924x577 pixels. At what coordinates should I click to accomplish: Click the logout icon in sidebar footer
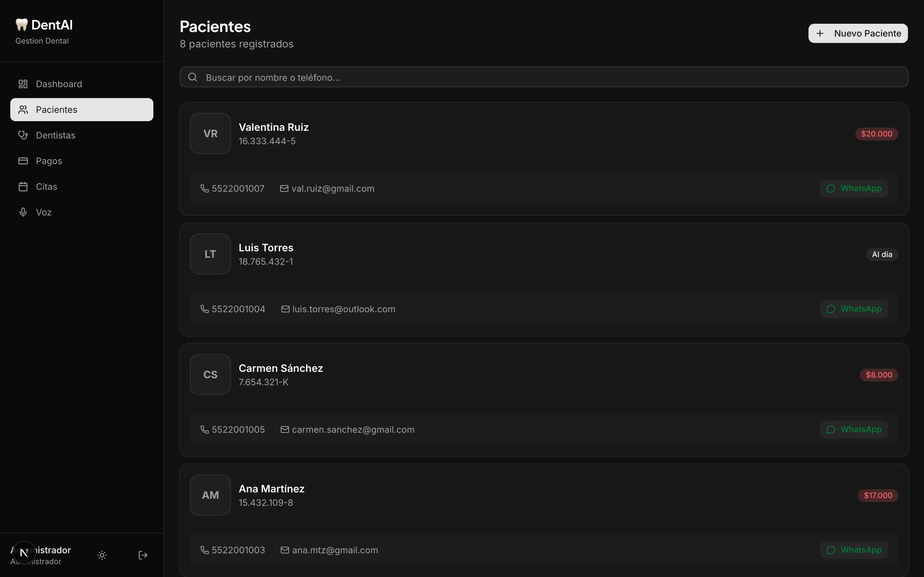click(x=143, y=555)
